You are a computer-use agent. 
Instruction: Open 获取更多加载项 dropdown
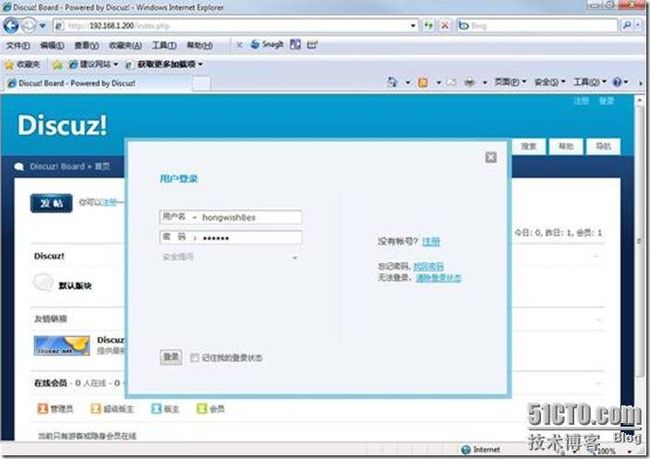click(164, 64)
